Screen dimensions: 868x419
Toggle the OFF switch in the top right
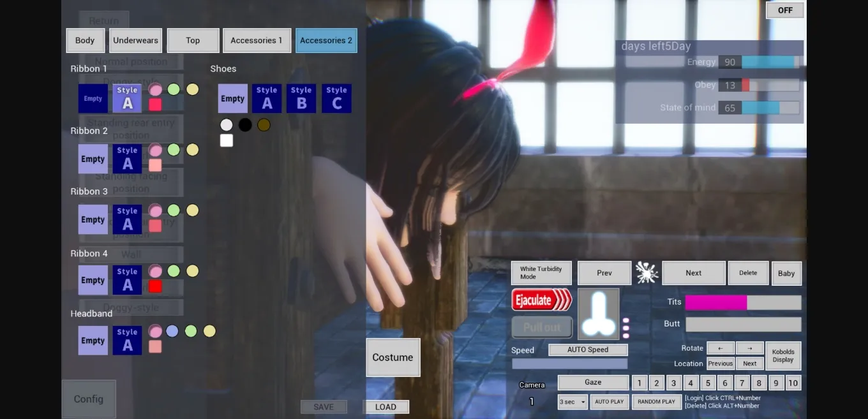(784, 10)
